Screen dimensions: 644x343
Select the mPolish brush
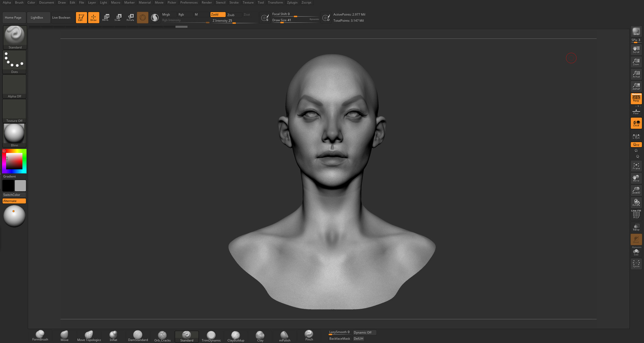click(x=284, y=335)
